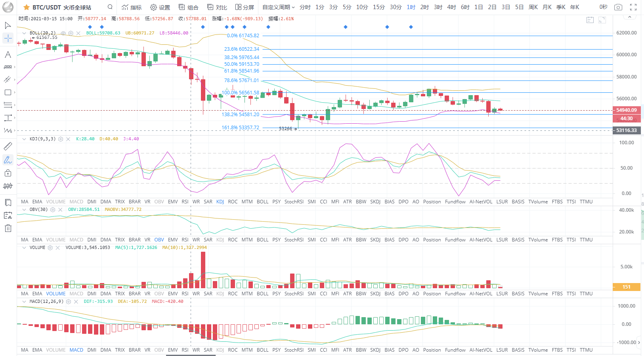Select the text annotation tool

coord(8,54)
